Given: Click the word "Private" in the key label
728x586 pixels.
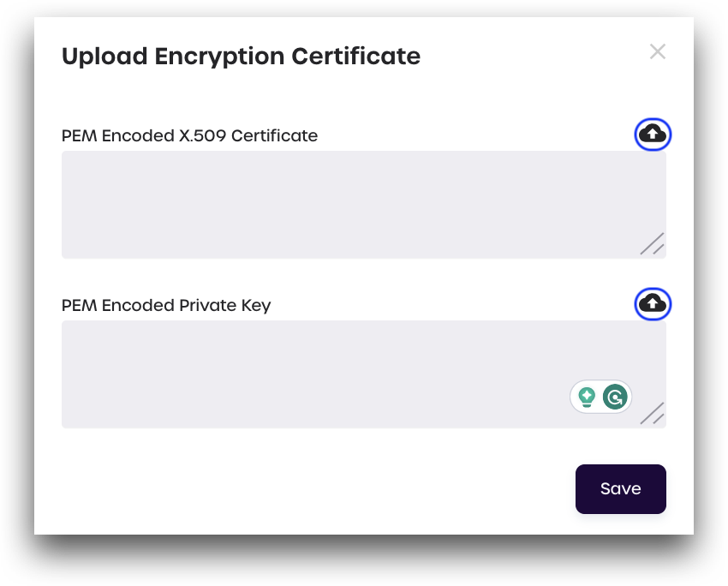Looking at the screenshot, I should 208,305.
